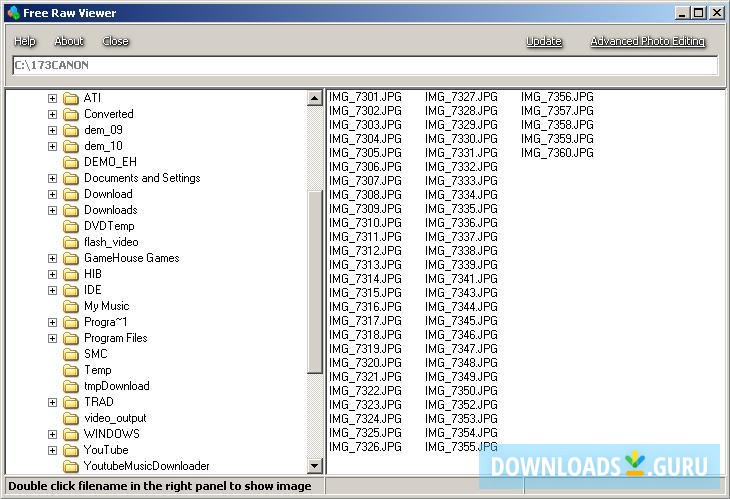This screenshot has height=499, width=730.
Task: Select the Program Files folder label
Action: point(115,338)
